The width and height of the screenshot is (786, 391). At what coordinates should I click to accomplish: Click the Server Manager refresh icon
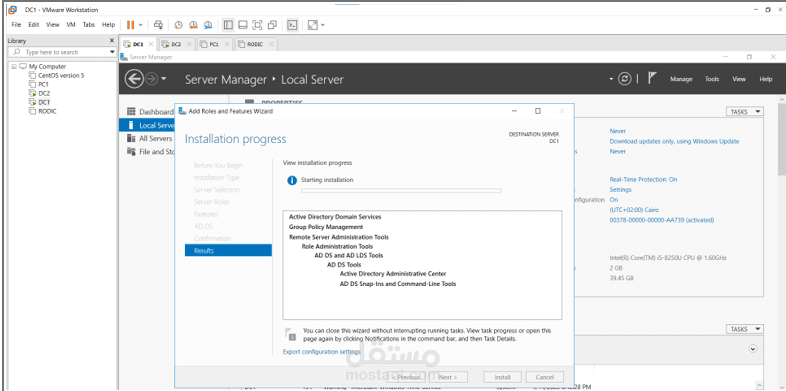[624, 79]
